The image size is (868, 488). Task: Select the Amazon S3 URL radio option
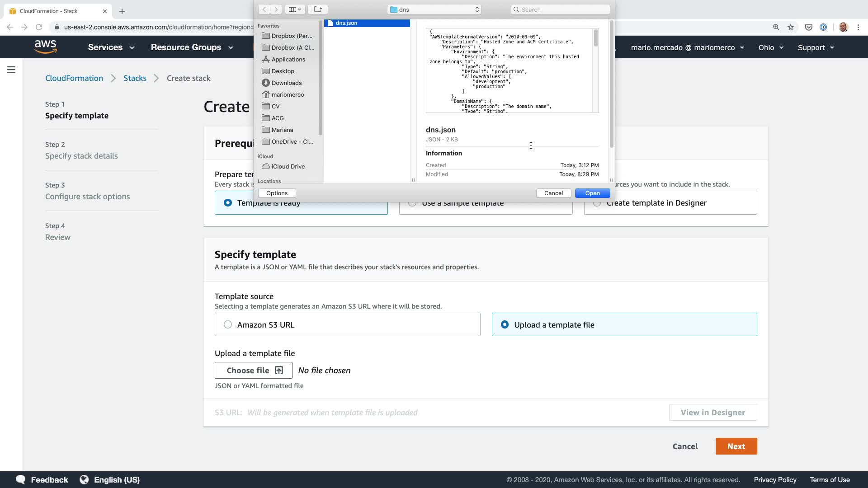[x=228, y=324]
